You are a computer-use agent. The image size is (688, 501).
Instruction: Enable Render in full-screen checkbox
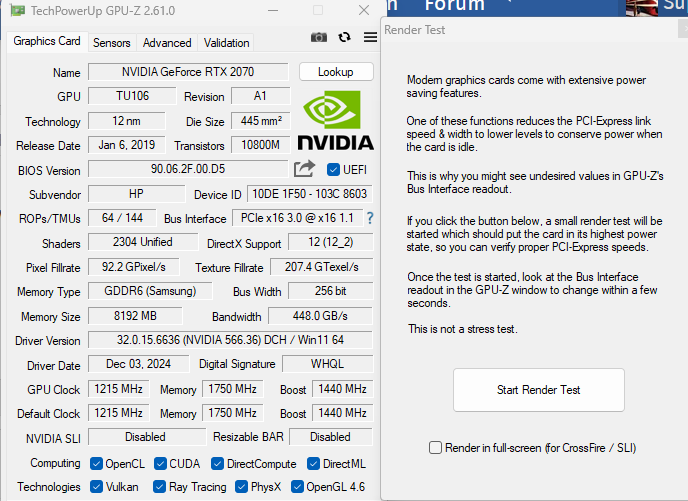[435, 448]
